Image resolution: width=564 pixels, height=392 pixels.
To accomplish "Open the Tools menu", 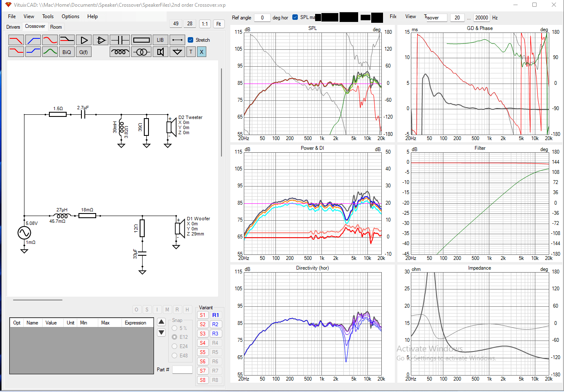I will [x=48, y=16].
